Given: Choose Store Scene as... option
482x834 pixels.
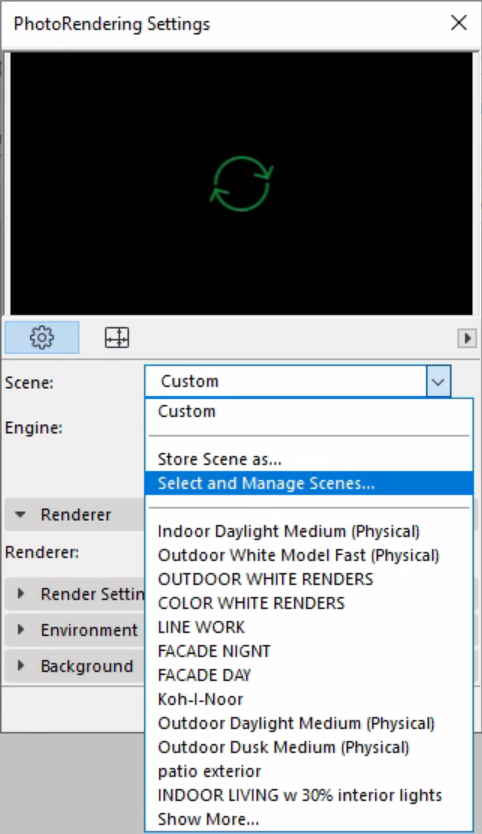Looking at the screenshot, I should coord(309,459).
